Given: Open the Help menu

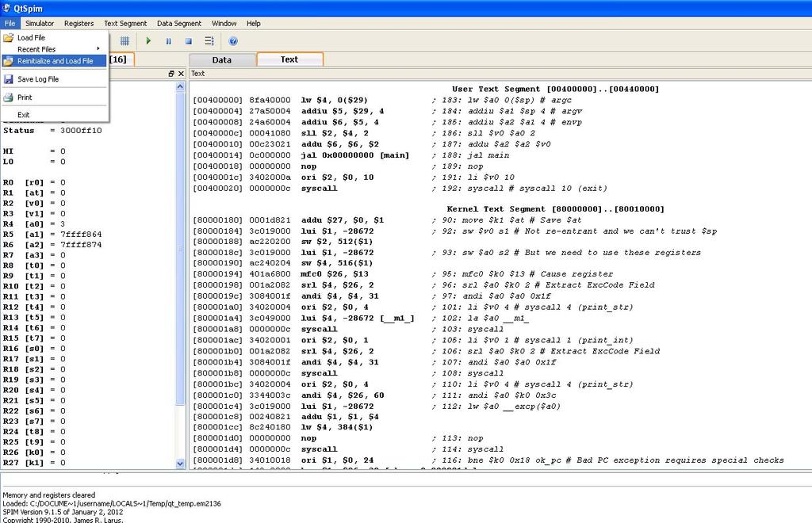Looking at the screenshot, I should coord(253,23).
